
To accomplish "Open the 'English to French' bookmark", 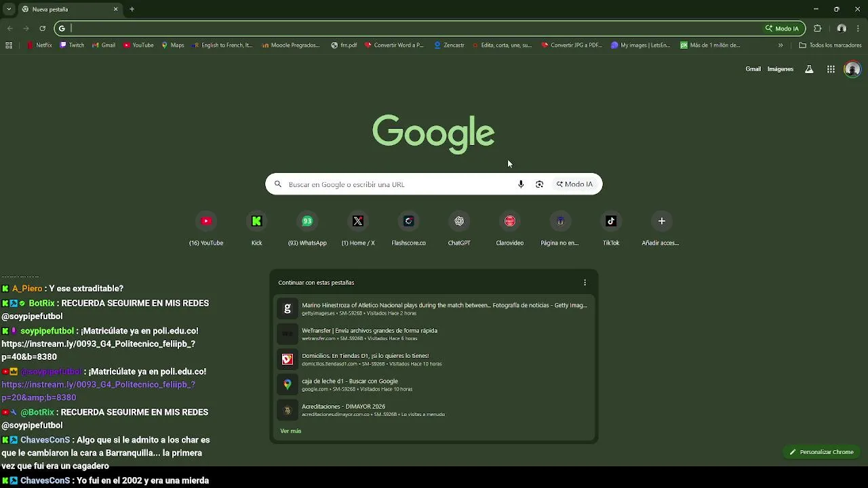I will 222,45.
